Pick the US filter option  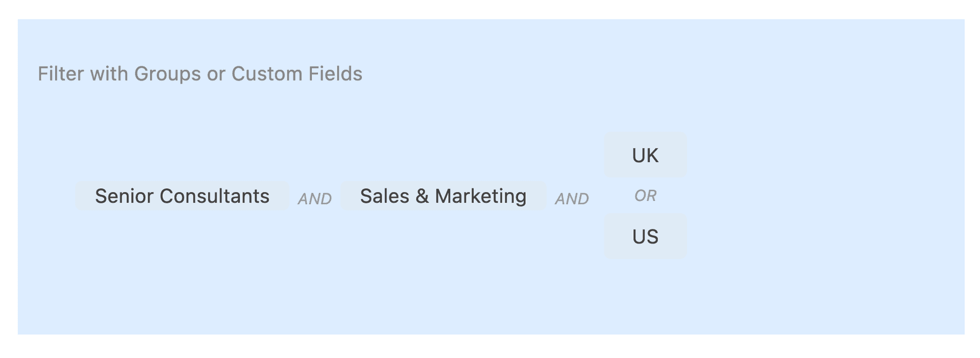point(645,237)
